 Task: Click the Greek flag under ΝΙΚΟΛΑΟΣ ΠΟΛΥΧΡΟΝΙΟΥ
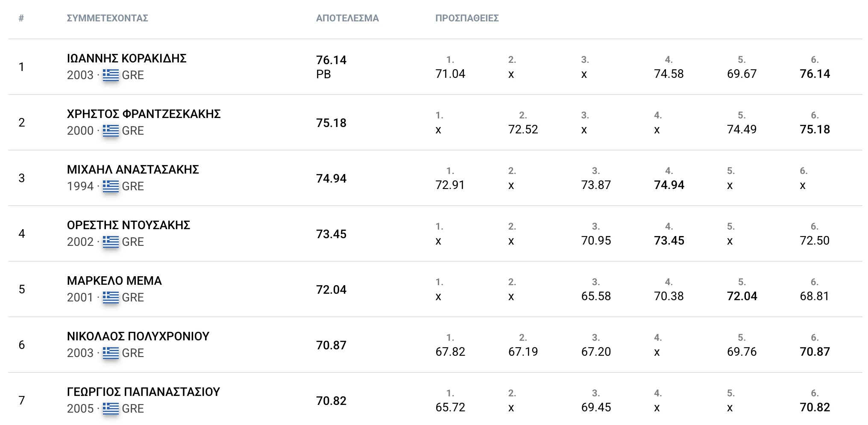[111, 353]
